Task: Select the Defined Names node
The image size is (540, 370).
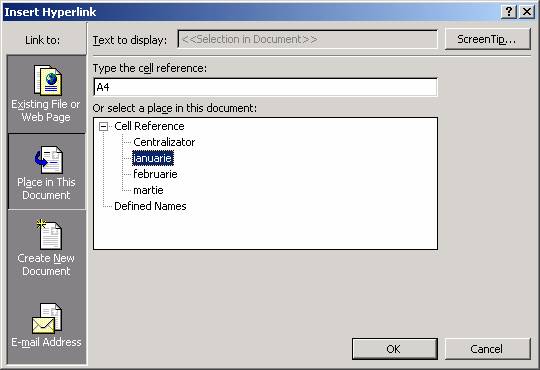Action: [x=150, y=206]
